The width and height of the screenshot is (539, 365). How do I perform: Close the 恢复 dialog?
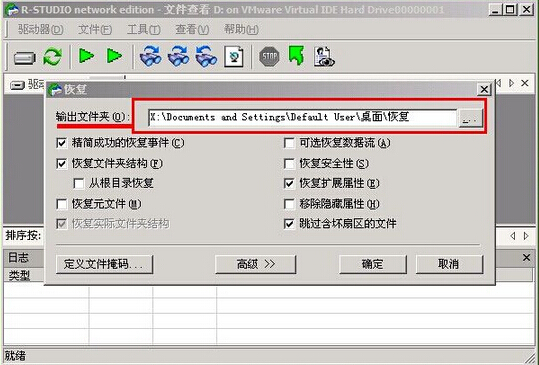tap(484, 90)
